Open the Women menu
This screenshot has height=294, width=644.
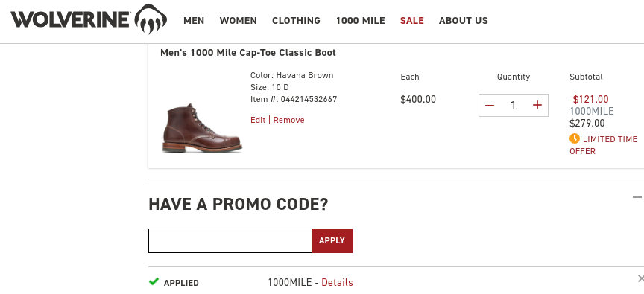click(x=239, y=21)
